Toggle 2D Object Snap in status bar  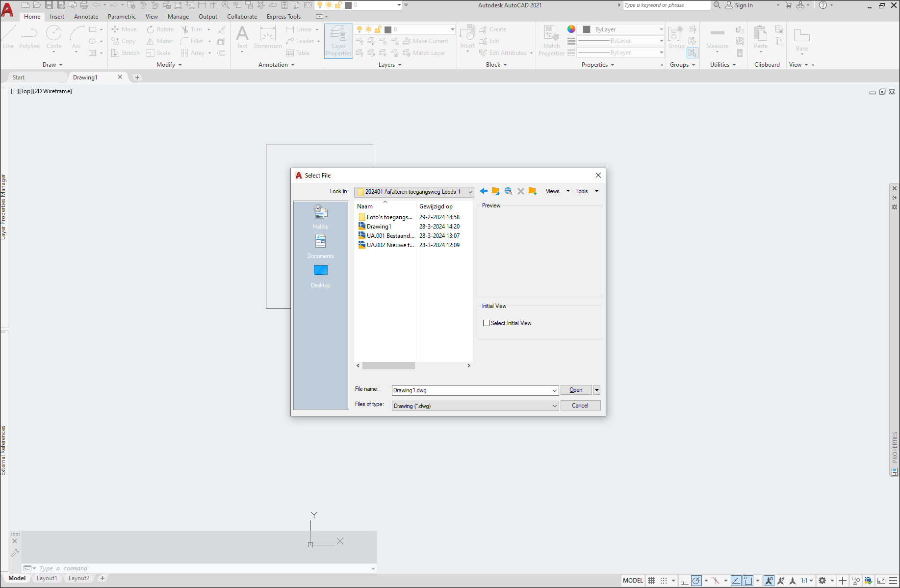click(748, 581)
